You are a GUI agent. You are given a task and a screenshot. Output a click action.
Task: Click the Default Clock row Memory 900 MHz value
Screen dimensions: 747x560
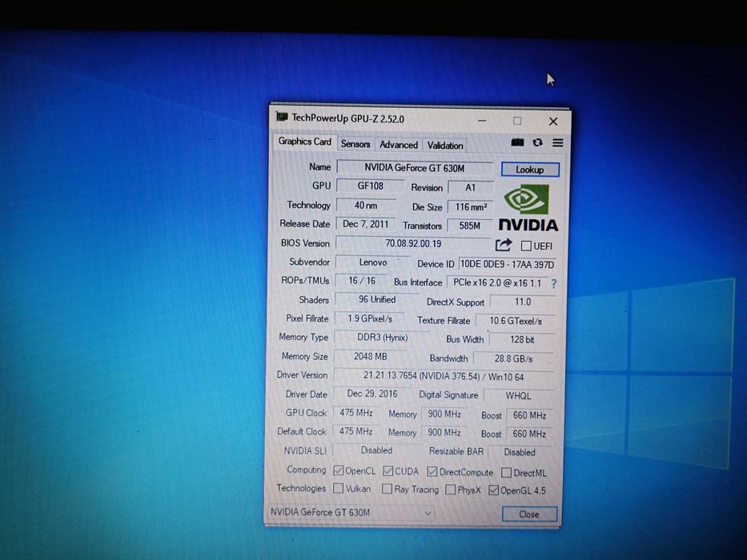pos(444,432)
